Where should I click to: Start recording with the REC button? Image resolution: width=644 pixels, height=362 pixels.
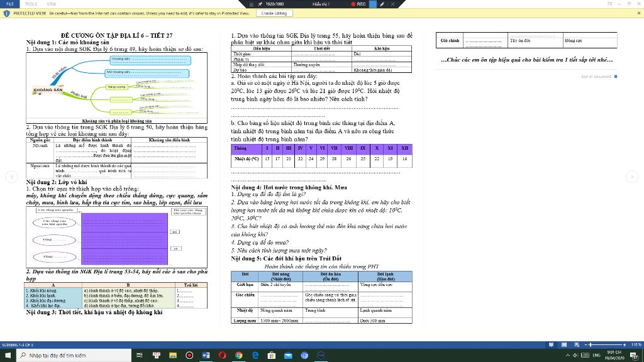coord(358,4)
